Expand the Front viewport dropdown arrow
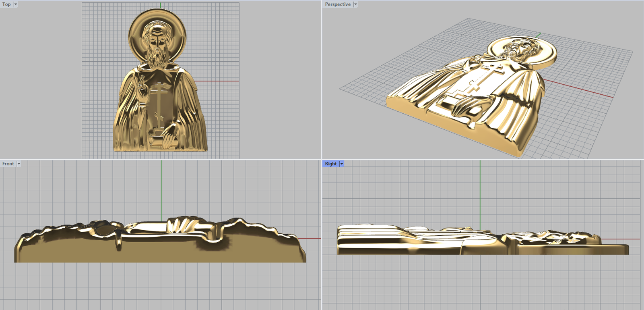Viewport: 644px width, 310px height. pyautogui.click(x=19, y=164)
